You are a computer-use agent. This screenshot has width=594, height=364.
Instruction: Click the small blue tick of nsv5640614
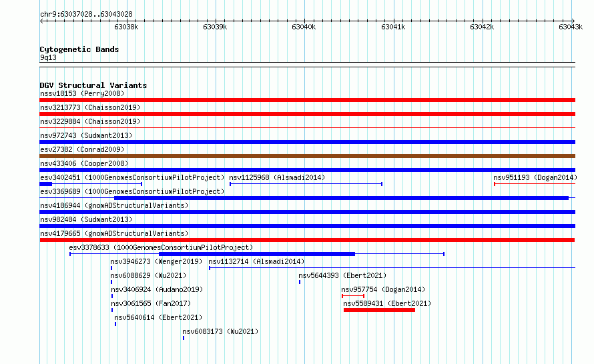[115, 324]
